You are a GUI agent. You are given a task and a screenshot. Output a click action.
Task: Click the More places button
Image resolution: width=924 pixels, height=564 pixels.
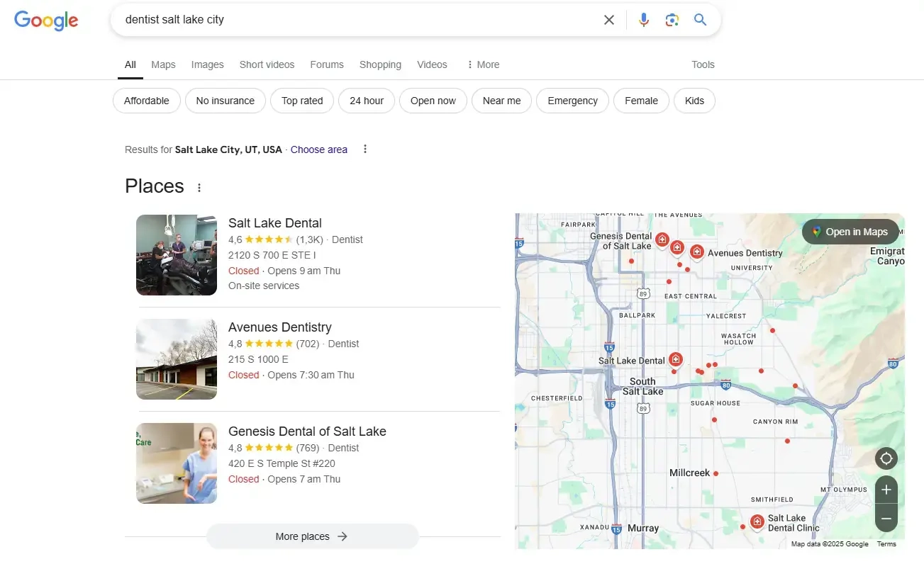312,536
